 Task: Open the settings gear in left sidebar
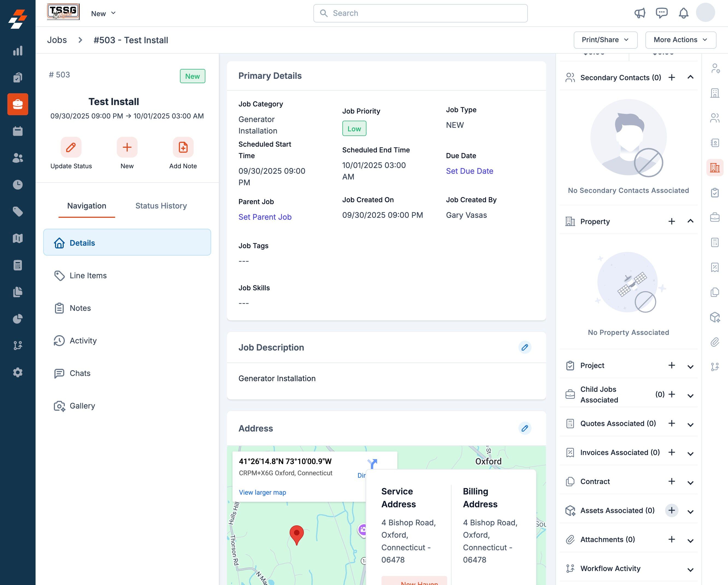click(x=18, y=372)
